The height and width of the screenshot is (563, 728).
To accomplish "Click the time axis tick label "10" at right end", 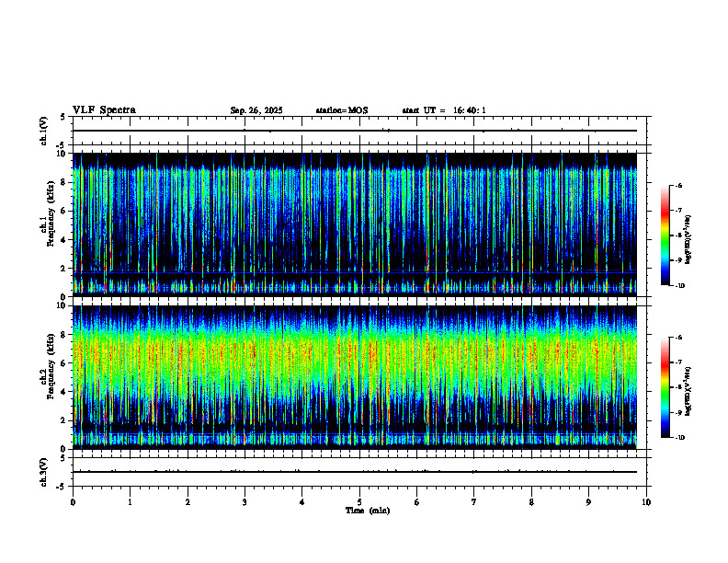I will 646,502.
